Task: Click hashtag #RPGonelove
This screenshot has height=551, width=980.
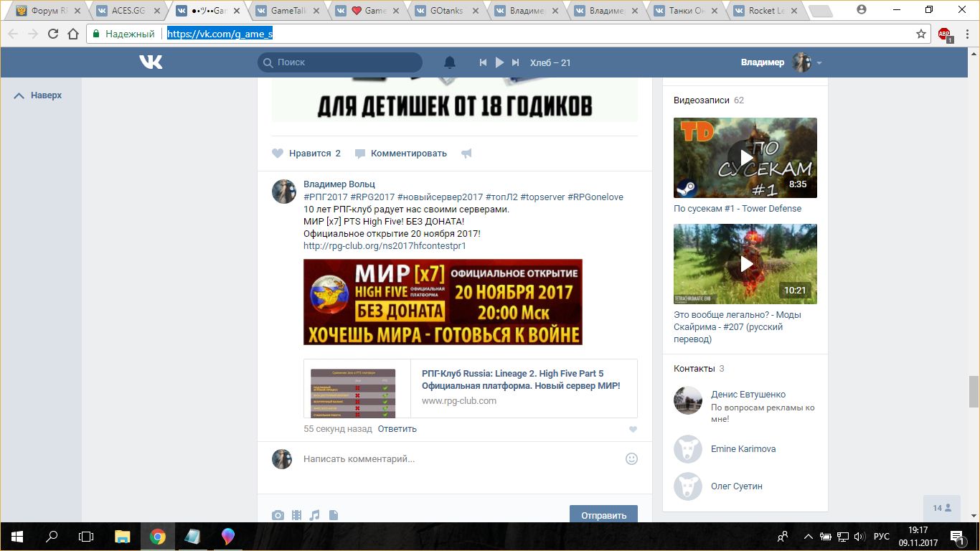Action: [x=595, y=197]
